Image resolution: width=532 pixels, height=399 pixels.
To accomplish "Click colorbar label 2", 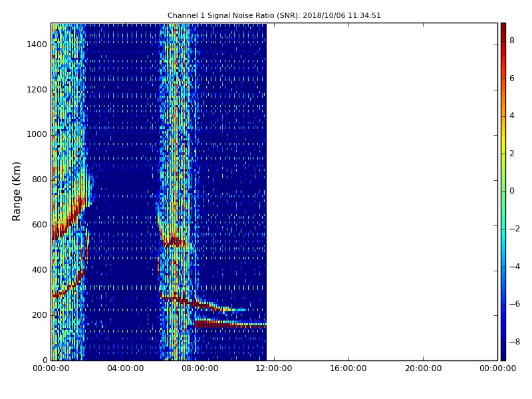I will pos(512,154).
